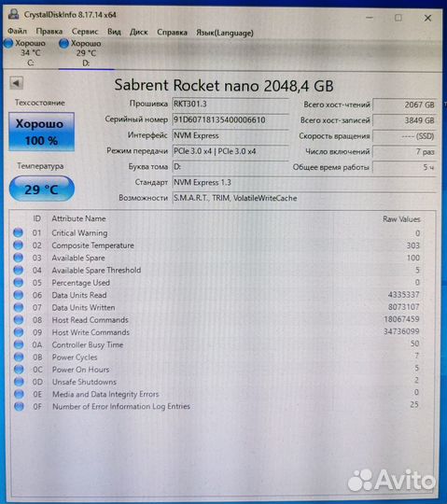Select the Host Write Commands attribute name
This screenshot has width=447, height=504.
tap(91, 332)
